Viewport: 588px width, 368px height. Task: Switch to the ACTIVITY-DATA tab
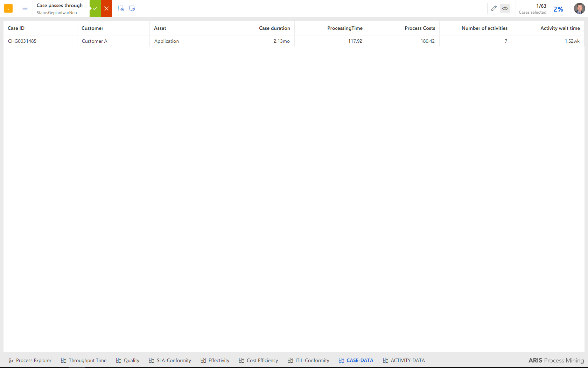404,360
